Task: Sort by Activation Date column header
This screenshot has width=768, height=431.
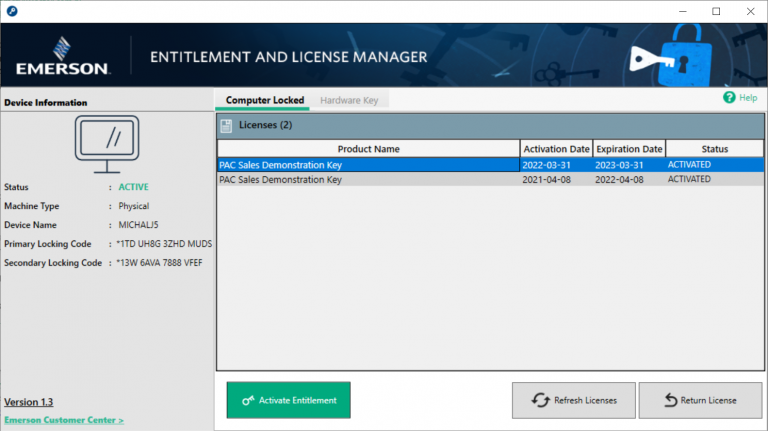Action: pos(557,149)
